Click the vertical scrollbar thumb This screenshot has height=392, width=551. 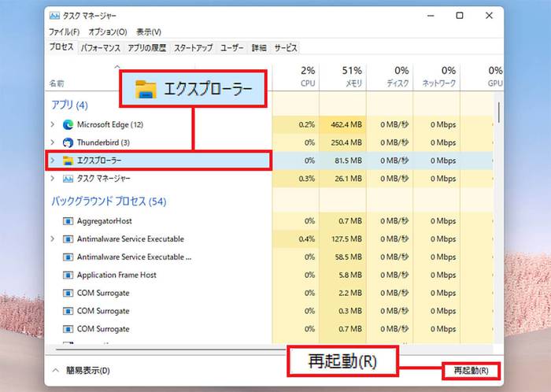(x=498, y=113)
